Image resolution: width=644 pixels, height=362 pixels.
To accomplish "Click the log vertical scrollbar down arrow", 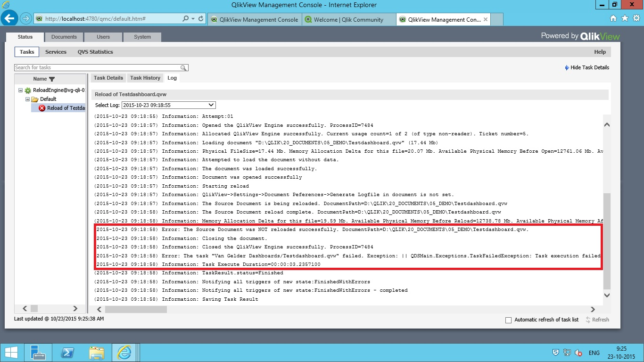I will [607, 295].
